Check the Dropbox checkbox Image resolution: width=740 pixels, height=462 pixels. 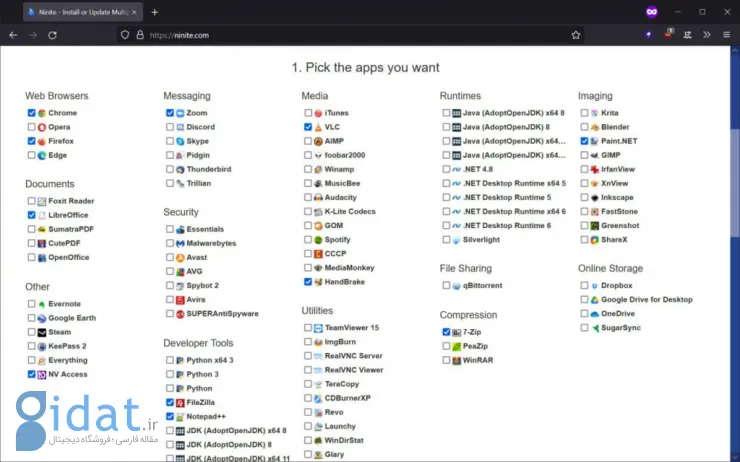coord(584,286)
